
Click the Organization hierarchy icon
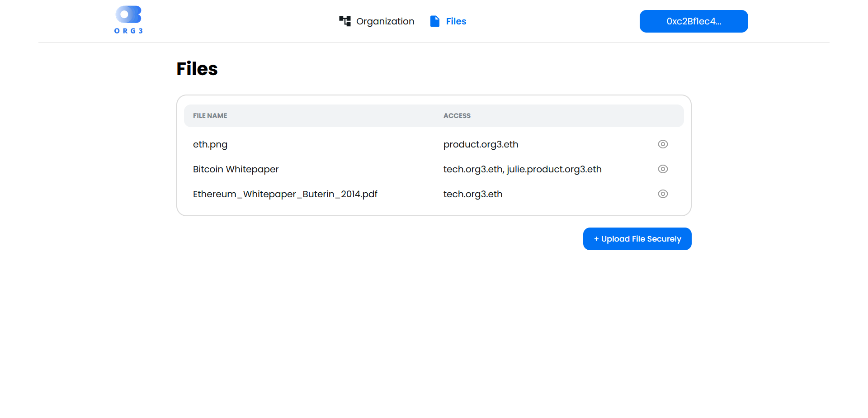[345, 21]
